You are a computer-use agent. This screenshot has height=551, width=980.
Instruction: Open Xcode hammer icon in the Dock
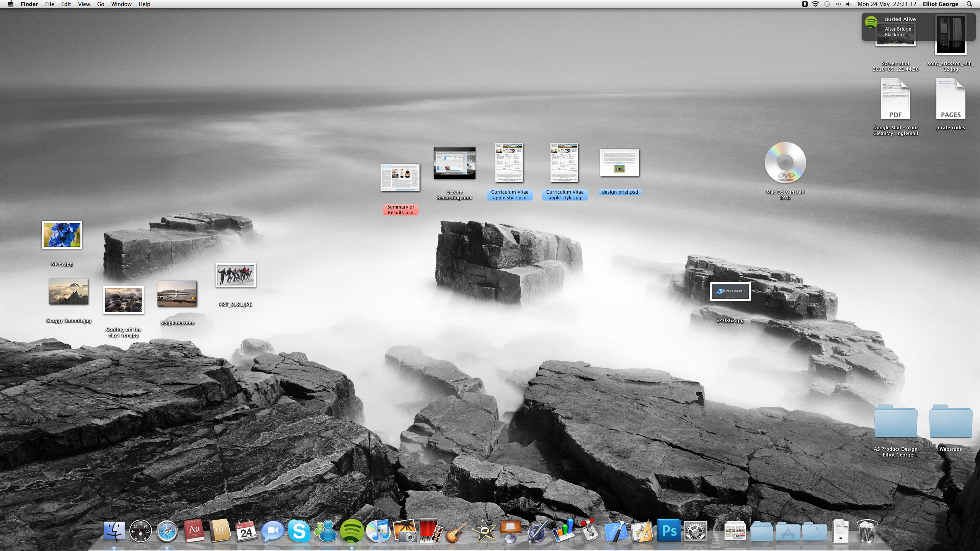pos(616,531)
